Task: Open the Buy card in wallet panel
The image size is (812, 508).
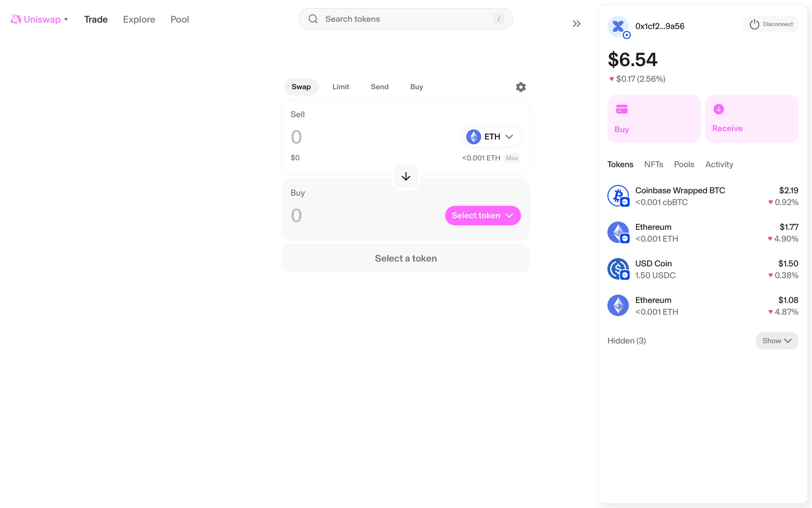Action: [654, 119]
